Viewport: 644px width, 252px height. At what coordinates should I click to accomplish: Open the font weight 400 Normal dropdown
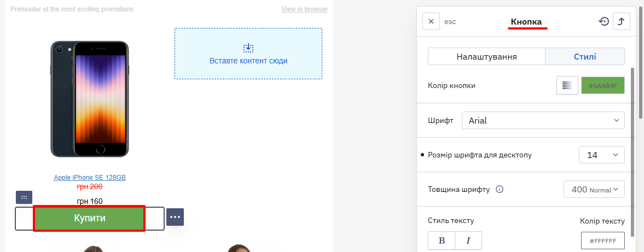pos(594,190)
